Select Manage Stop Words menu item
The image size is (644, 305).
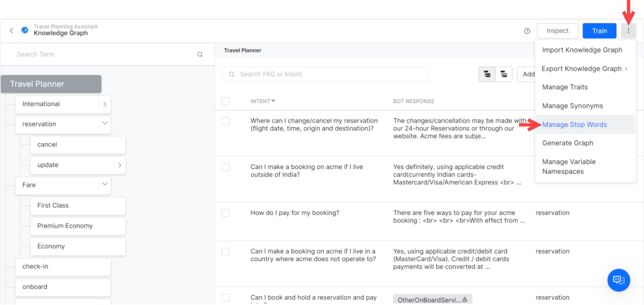point(574,125)
